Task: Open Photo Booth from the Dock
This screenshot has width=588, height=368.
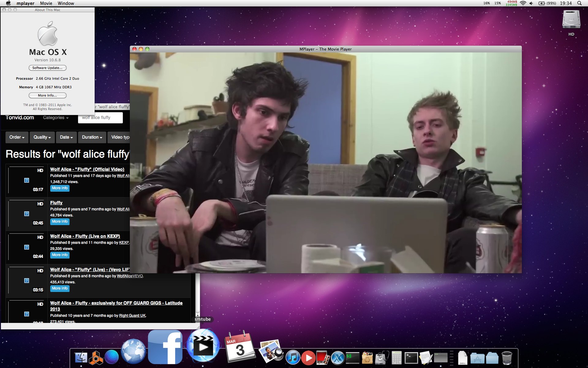Action: coord(322,358)
